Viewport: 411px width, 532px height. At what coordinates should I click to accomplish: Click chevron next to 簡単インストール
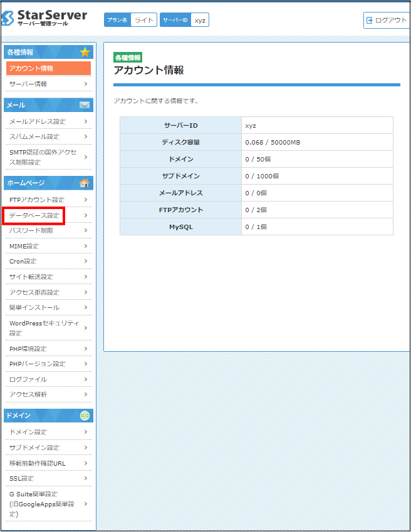tap(86, 307)
